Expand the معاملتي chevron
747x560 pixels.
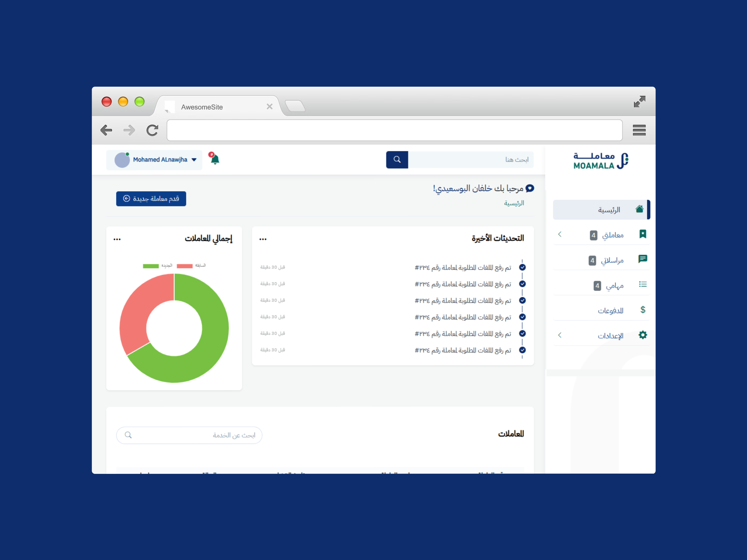[x=559, y=234]
